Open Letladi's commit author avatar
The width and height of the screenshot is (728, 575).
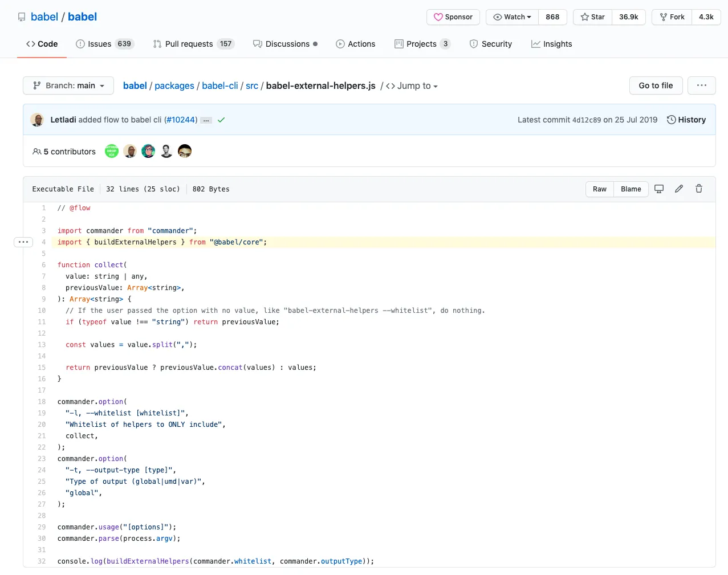[x=37, y=120]
